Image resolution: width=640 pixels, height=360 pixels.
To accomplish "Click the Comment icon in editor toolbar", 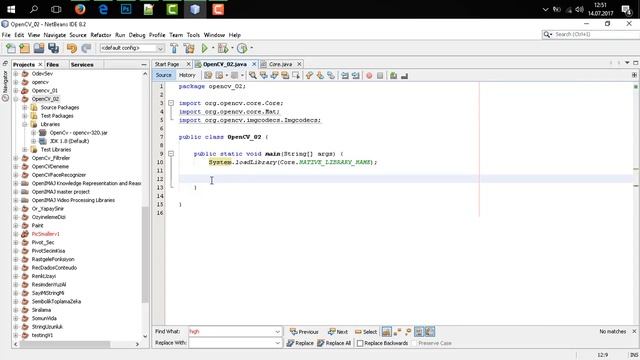I will (393, 76).
